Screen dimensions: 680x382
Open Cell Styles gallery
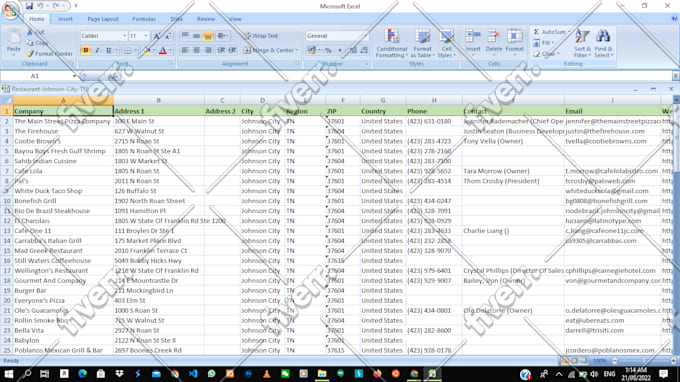coord(446,43)
